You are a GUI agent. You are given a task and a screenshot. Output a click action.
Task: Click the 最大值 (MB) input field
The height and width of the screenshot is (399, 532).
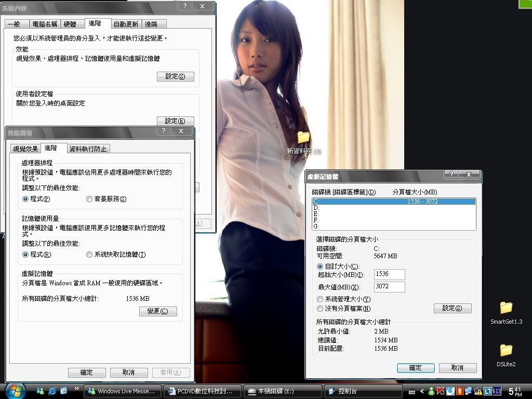(x=389, y=287)
